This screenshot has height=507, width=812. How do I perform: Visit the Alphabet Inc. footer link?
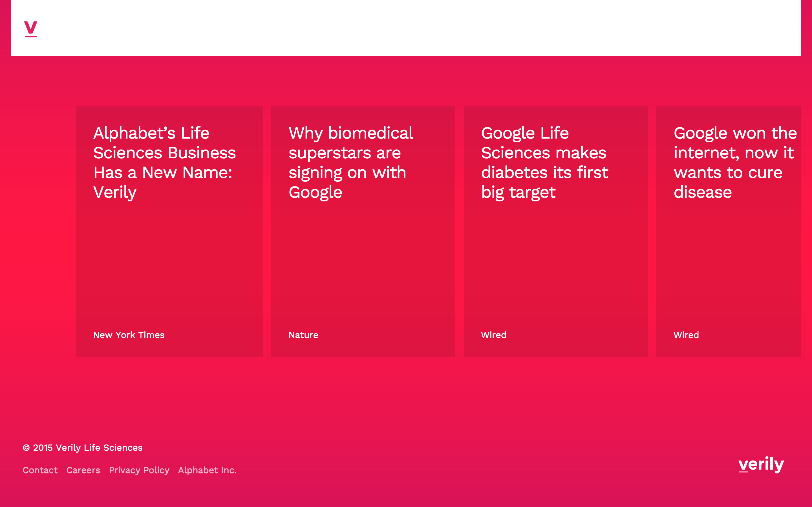(x=207, y=470)
